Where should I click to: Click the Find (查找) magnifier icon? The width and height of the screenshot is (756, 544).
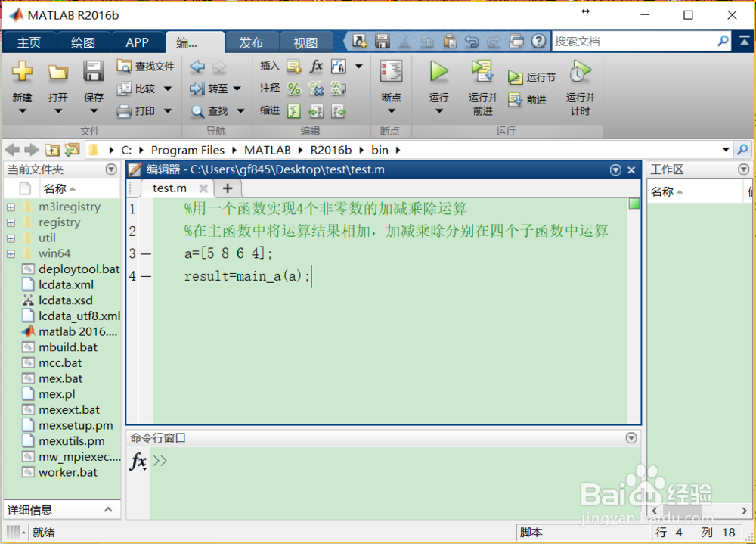point(197,111)
